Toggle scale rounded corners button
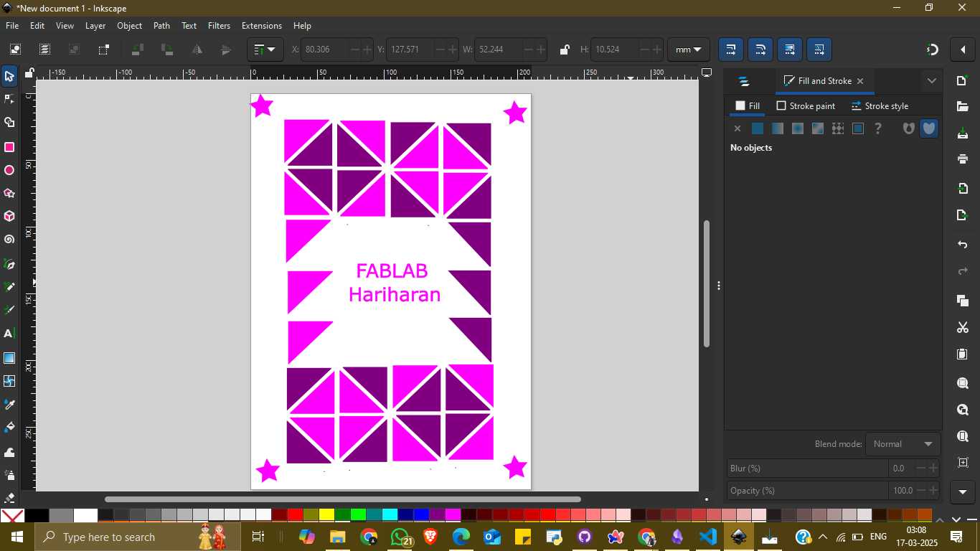This screenshot has height=551, width=980. tap(760, 50)
